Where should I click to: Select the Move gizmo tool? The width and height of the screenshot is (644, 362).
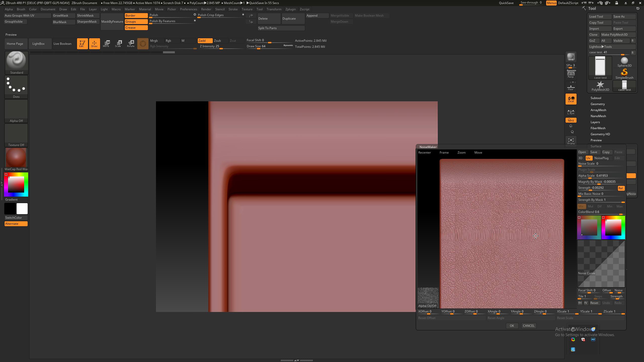point(106,44)
